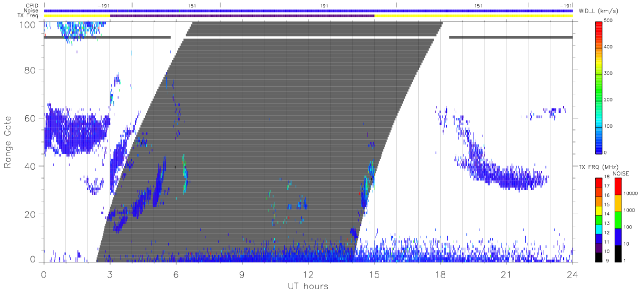The image size is (644, 297).
Task: Click the '18' label on TX FRQ scale
Action: pos(607,177)
